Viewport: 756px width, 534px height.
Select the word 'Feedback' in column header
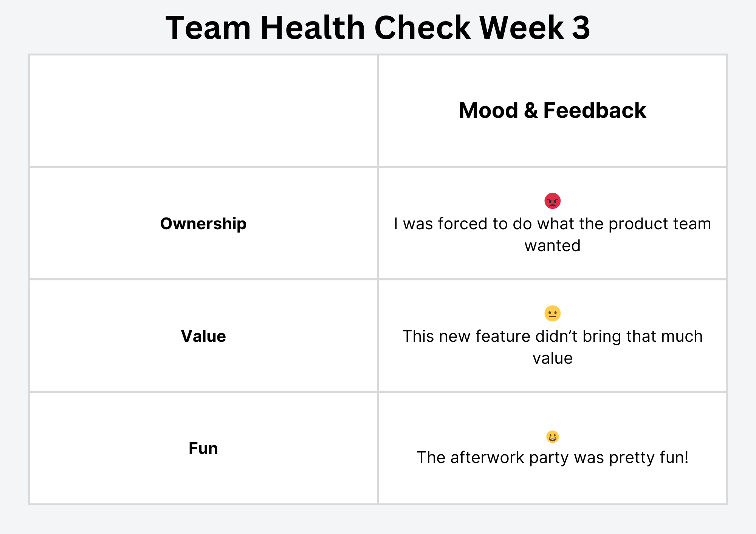(595, 110)
